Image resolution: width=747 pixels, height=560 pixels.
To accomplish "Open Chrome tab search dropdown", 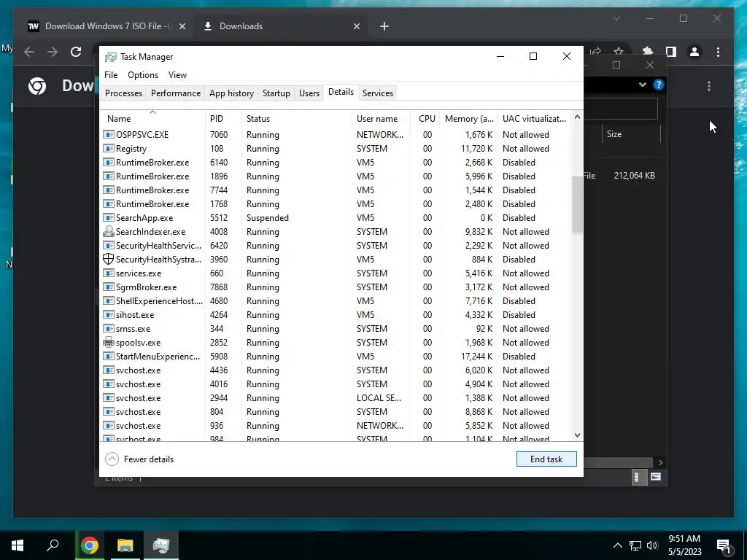I will (616, 18).
